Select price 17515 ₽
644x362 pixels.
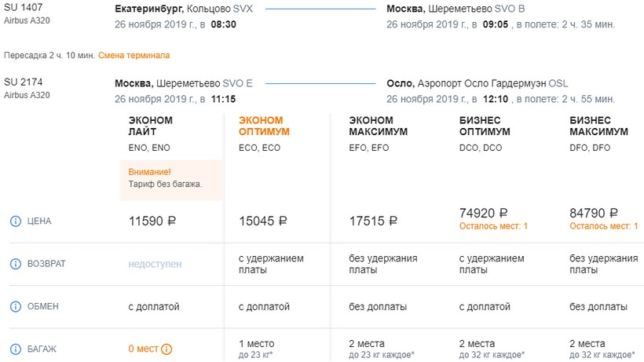point(373,221)
